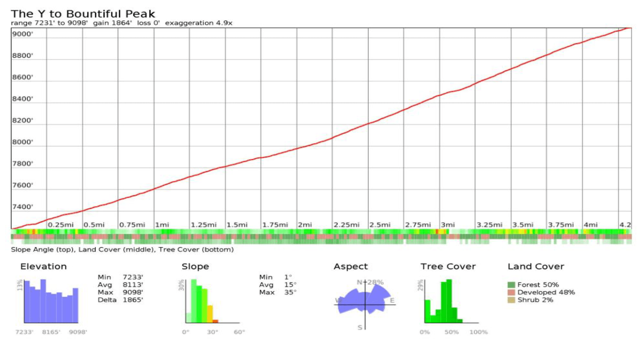Click the Developed 48% pink legend swatch

512,293
